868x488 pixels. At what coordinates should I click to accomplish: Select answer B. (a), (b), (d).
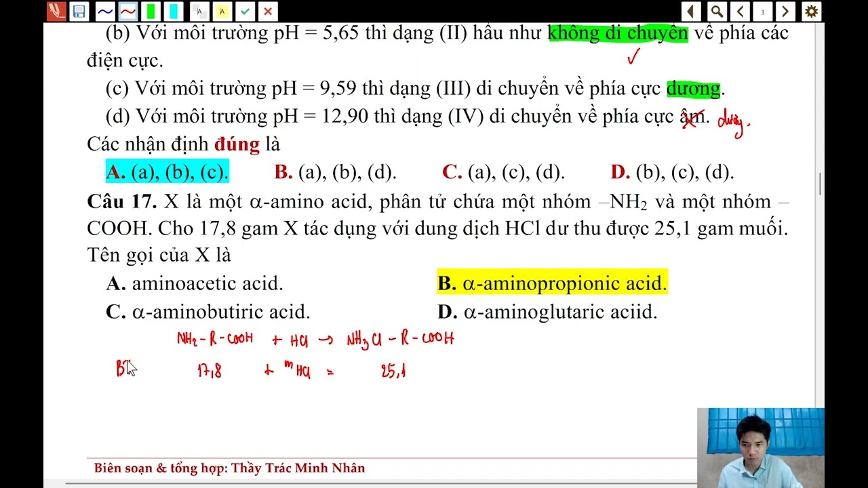coord(335,172)
